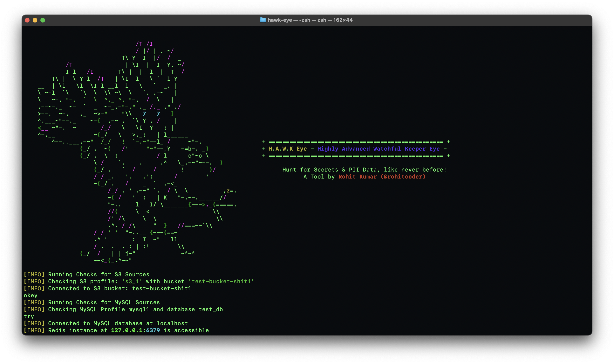The image size is (614, 364).
Task: Click the 'test-bucket-shit1' quoted bucket name
Action: [x=221, y=281]
